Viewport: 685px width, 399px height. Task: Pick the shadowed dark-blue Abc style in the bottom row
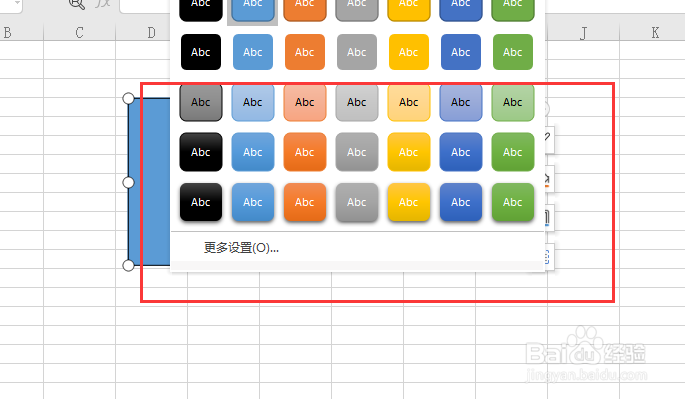460,202
